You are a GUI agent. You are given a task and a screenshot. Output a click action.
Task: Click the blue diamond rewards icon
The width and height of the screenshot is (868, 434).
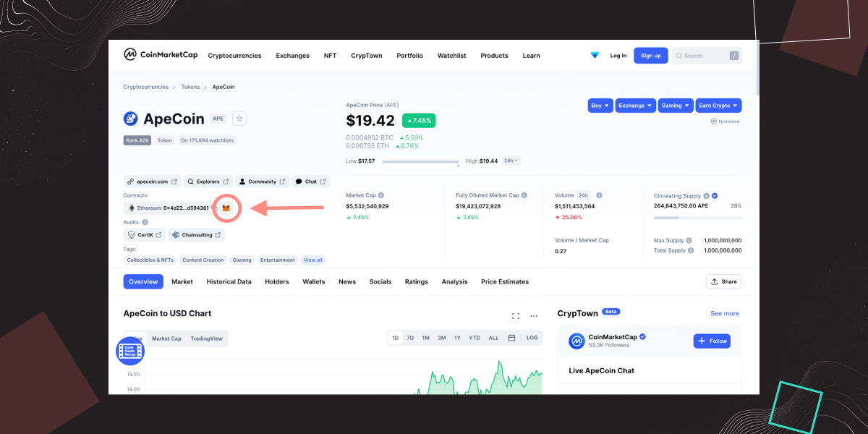595,55
